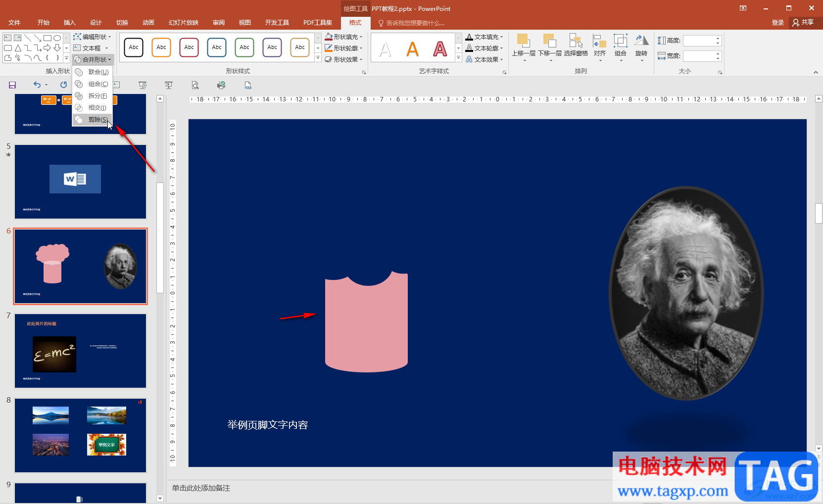Click the Share (共享) button
The image size is (823, 504).
[x=803, y=23]
